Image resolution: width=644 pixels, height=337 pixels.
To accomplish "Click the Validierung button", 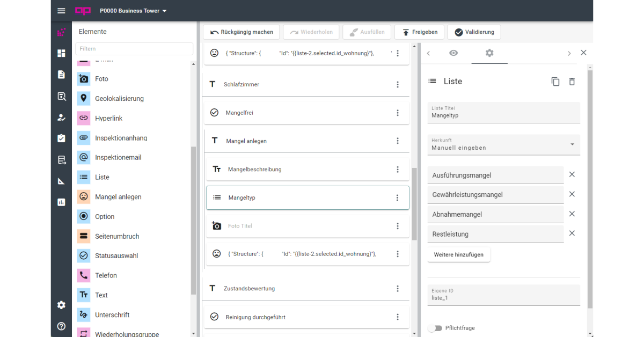I will (474, 32).
